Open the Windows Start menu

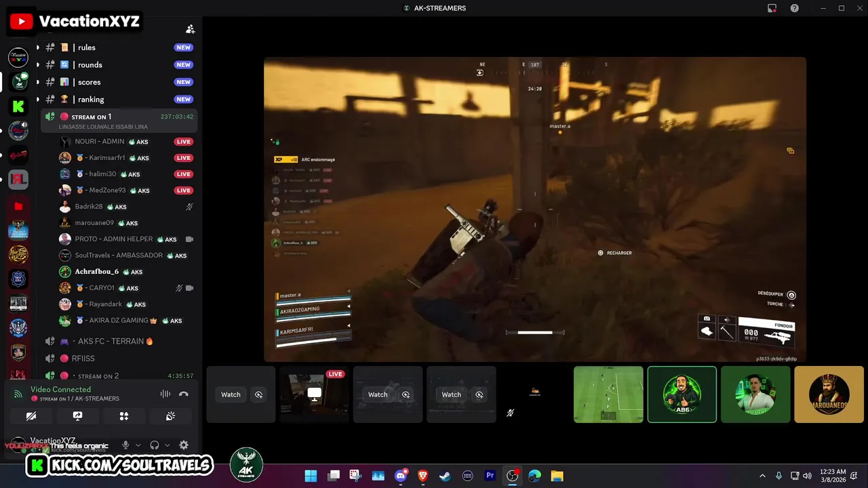coord(311,476)
